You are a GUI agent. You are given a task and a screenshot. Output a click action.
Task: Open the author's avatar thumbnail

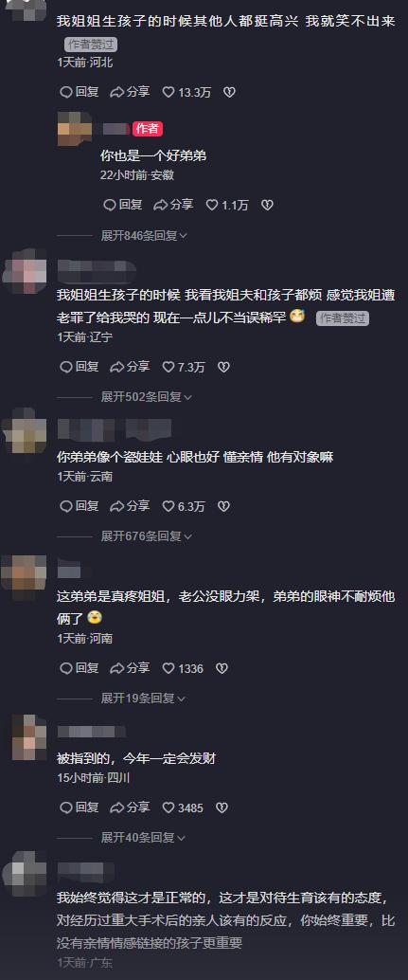(x=75, y=129)
